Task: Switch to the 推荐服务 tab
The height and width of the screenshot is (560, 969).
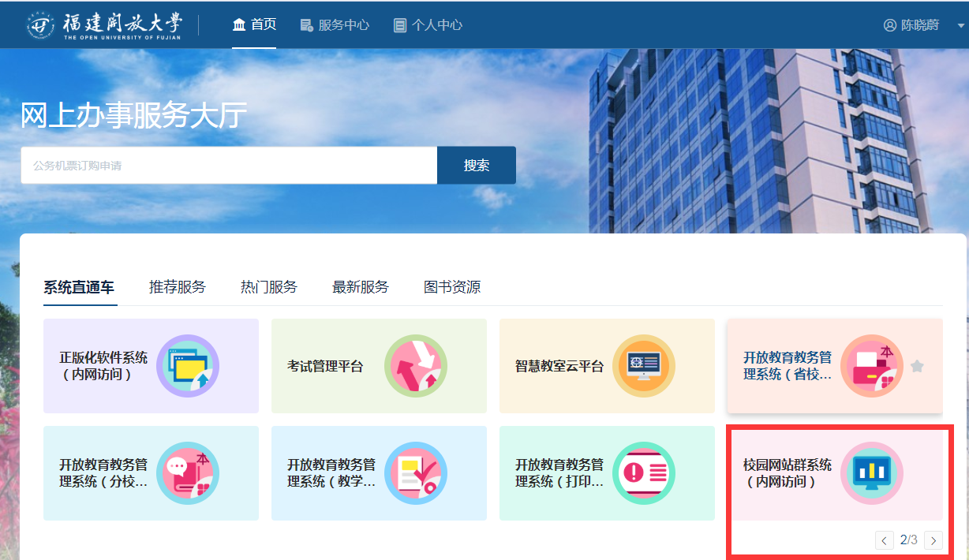Action: 177,287
